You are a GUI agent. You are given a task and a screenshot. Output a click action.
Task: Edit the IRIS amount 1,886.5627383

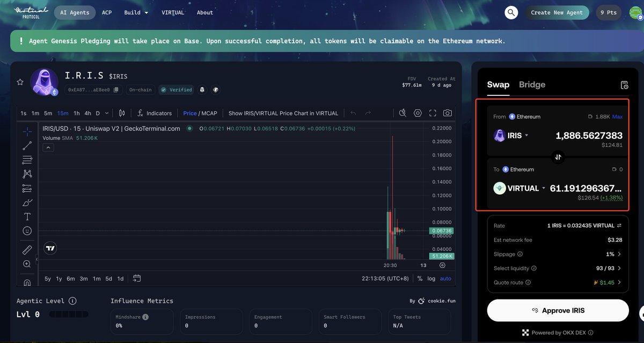pyautogui.click(x=589, y=136)
